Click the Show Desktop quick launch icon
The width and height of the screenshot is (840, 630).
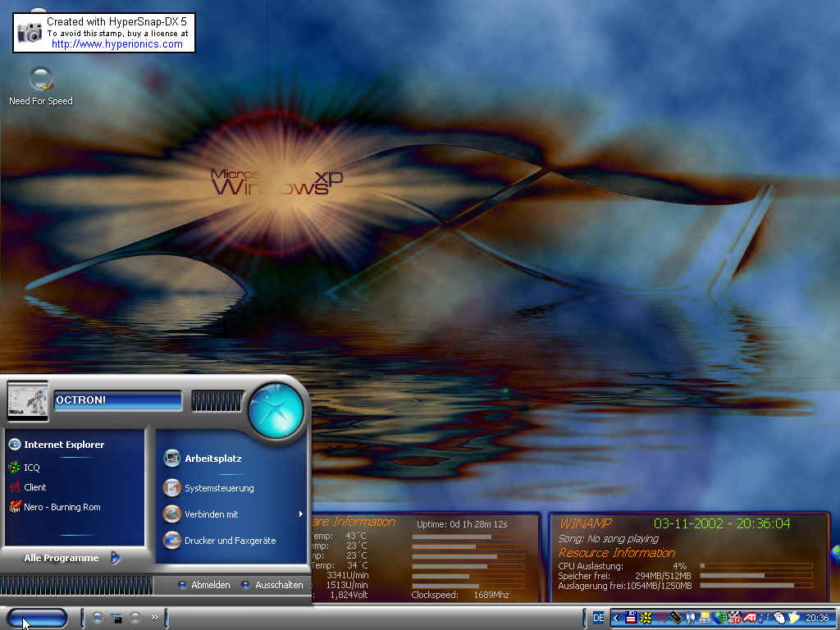[116, 618]
